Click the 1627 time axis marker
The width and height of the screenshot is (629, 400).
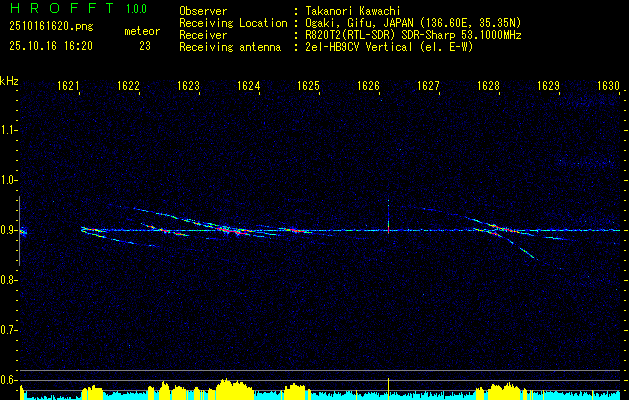(428, 86)
